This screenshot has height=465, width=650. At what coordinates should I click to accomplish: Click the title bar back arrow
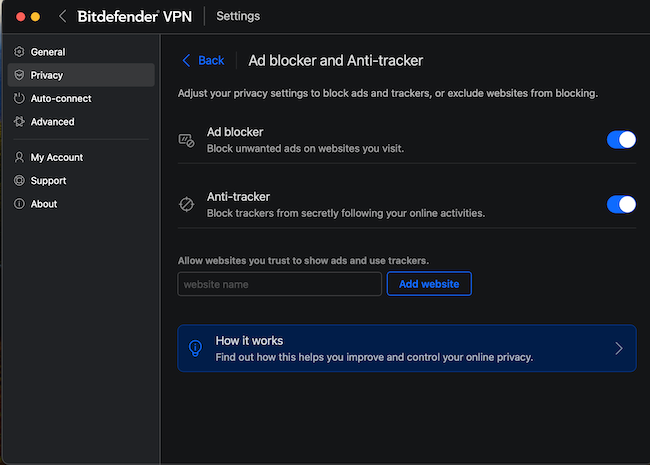tap(63, 17)
